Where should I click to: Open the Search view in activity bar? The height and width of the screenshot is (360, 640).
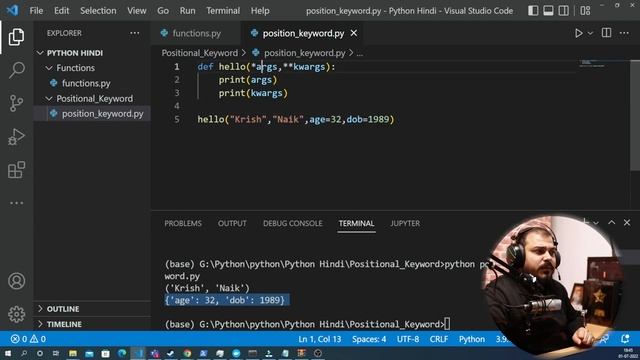16,70
